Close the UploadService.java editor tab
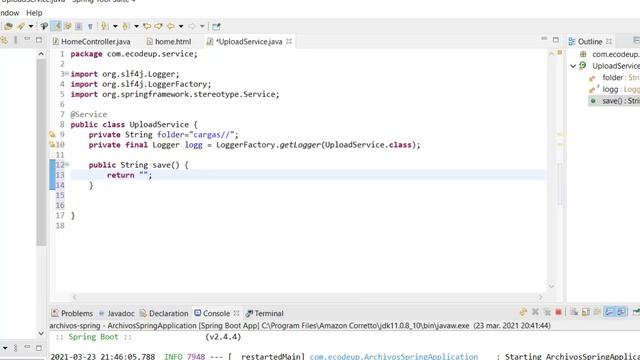 click(289, 41)
